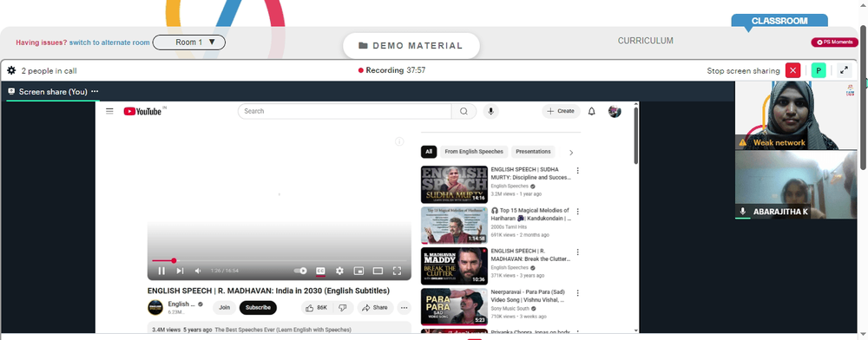Open YouTube hamburger guide menu
Screen dimensions: 868x340
pos(109,111)
